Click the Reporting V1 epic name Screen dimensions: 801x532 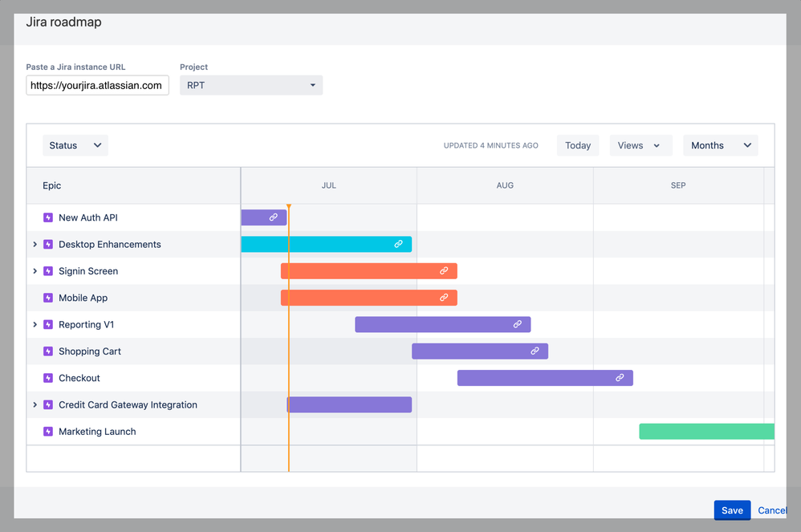click(x=87, y=325)
